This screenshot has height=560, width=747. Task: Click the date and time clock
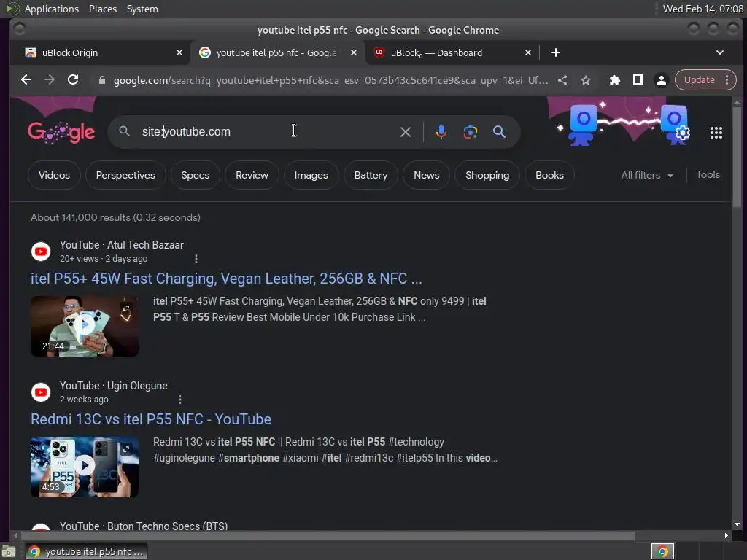[x=703, y=9]
